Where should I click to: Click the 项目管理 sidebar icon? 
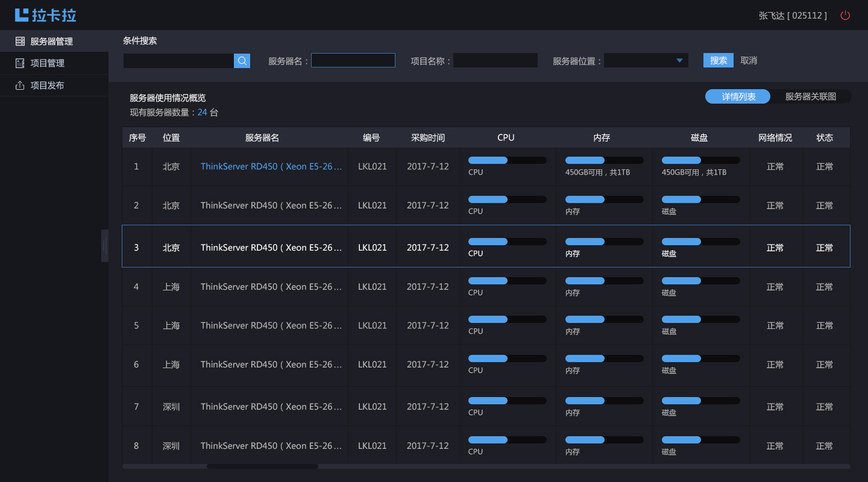tap(20, 63)
